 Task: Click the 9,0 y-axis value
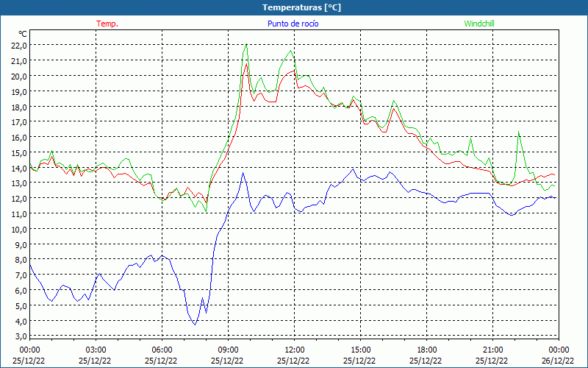[21, 244]
